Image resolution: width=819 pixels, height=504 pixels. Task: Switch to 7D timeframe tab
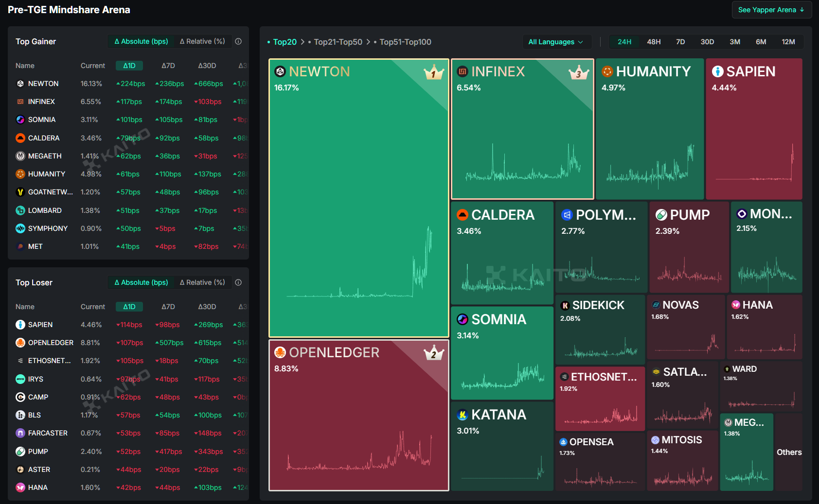pyautogui.click(x=680, y=42)
